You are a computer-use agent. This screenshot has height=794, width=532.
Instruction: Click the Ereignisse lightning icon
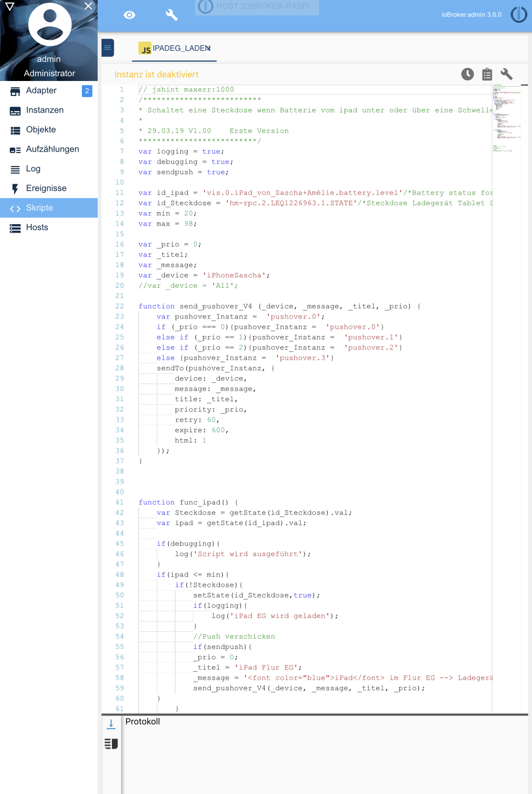click(x=15, y=189)
